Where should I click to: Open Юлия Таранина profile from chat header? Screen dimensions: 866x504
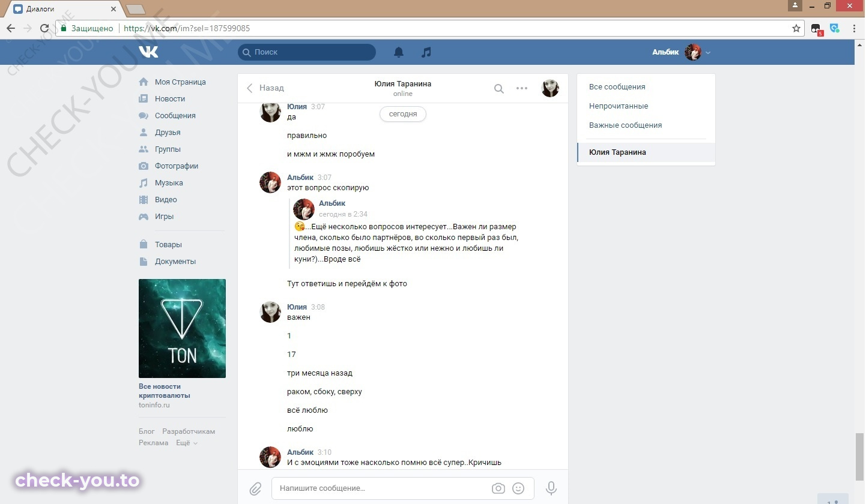(x=402, y=84)
